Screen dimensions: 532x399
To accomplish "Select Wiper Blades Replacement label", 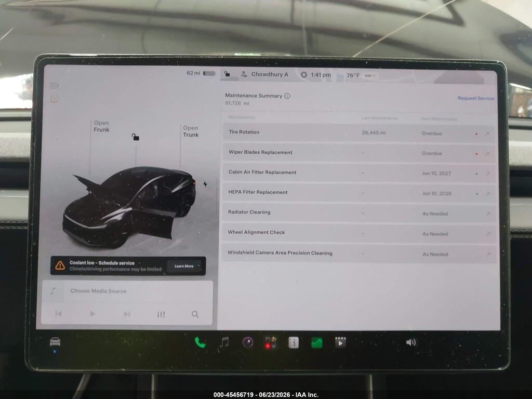I will point(260,152).
